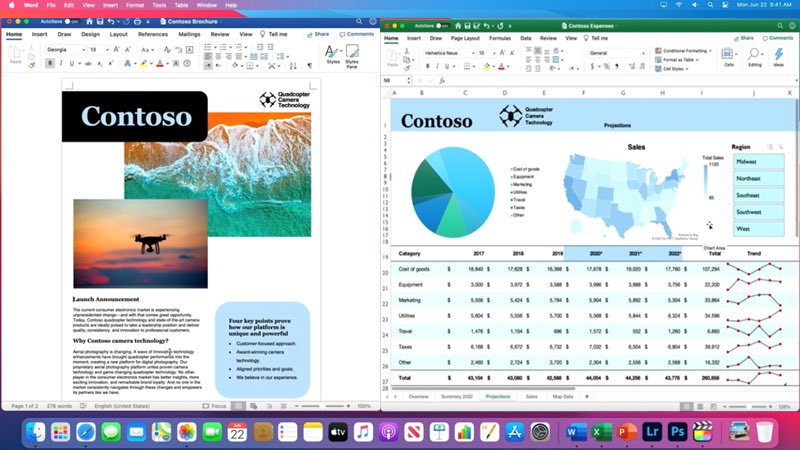800x450 pixels.
Task: Click the Word zoom slider
Action: click(x=322, y=406)
